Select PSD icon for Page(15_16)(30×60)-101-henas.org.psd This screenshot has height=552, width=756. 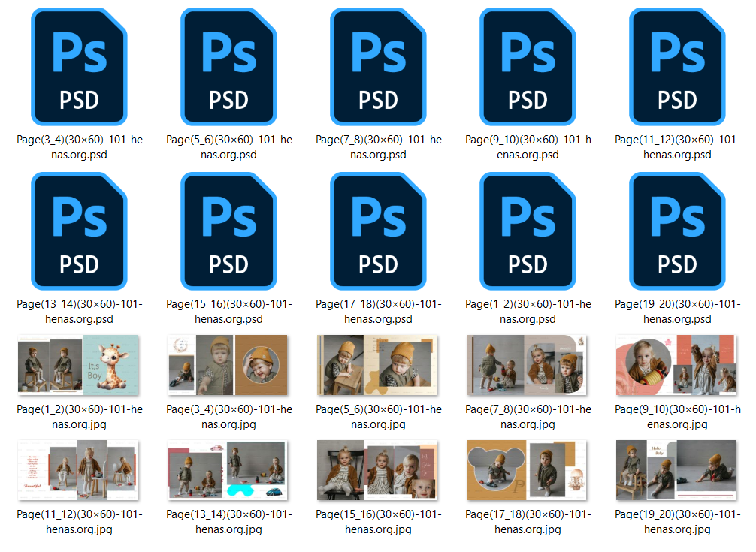[228, 231]
